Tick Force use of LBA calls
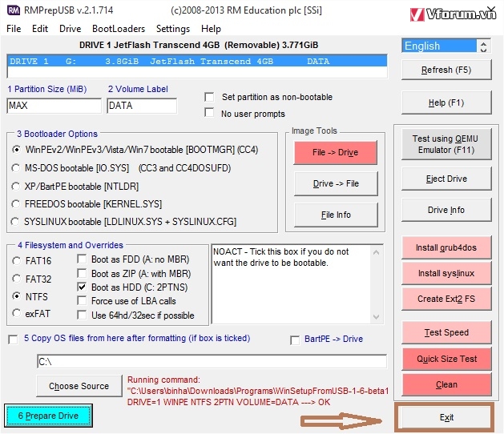Screen dimensions: 504x434 coord(82,301)
